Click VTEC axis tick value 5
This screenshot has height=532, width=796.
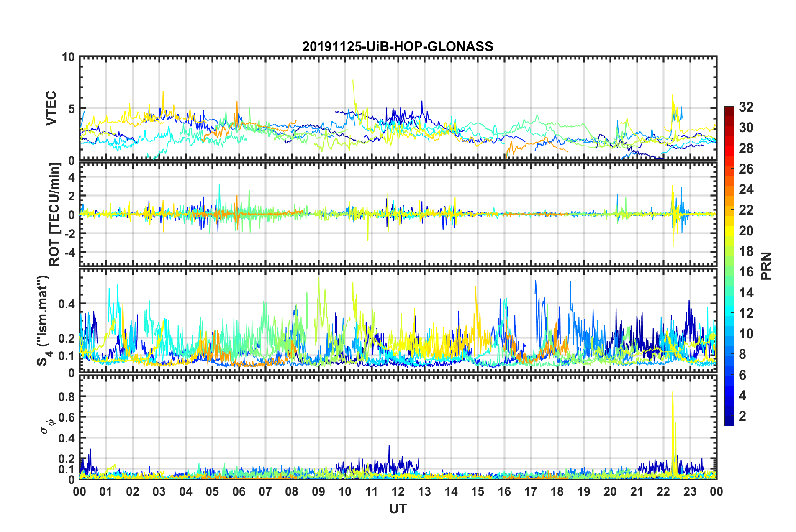[x=71, y=109]
